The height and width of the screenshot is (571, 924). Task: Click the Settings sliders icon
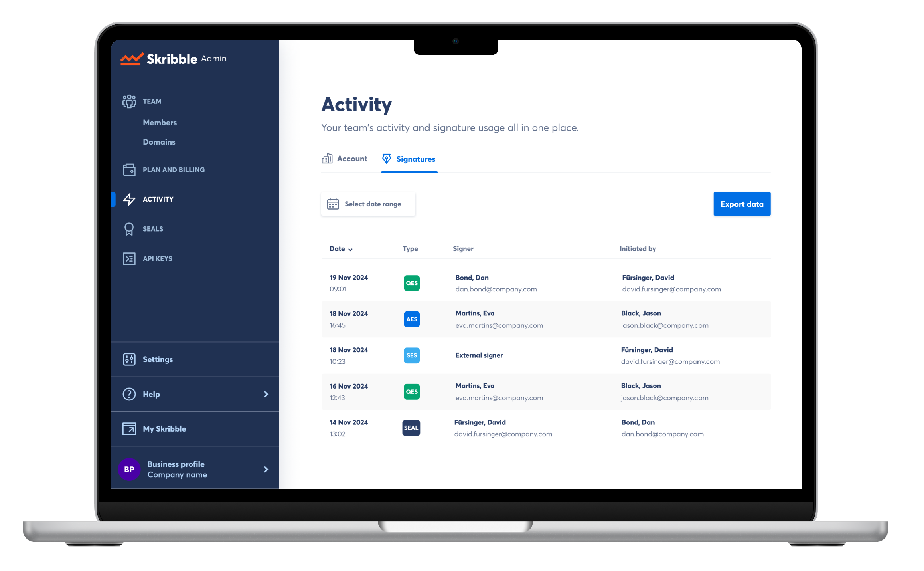point(129,359)
